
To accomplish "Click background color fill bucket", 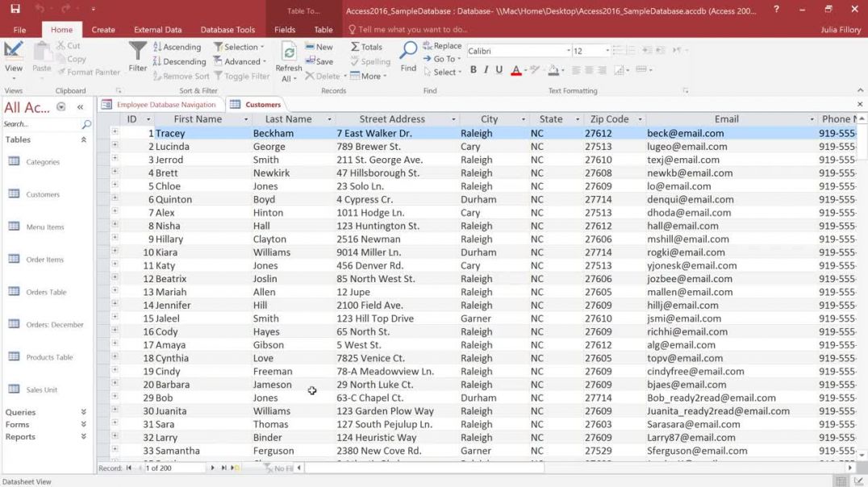I will point(553,70).
